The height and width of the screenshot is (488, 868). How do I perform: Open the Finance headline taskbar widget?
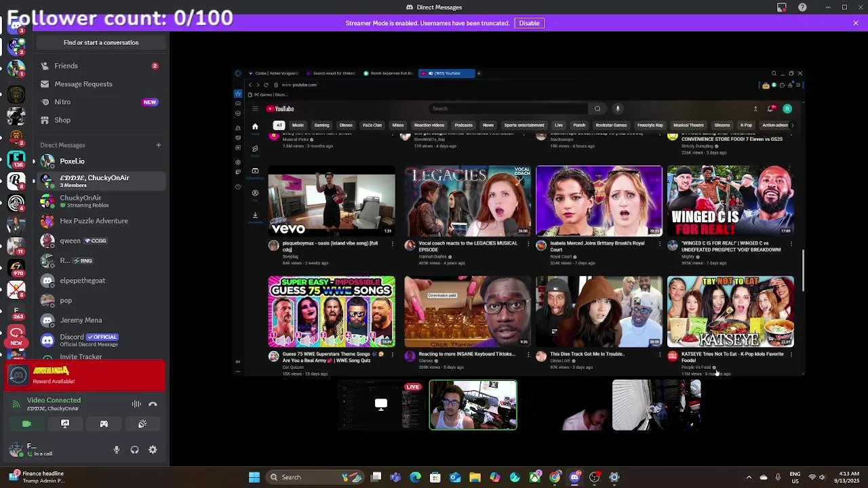coord(37,477)
